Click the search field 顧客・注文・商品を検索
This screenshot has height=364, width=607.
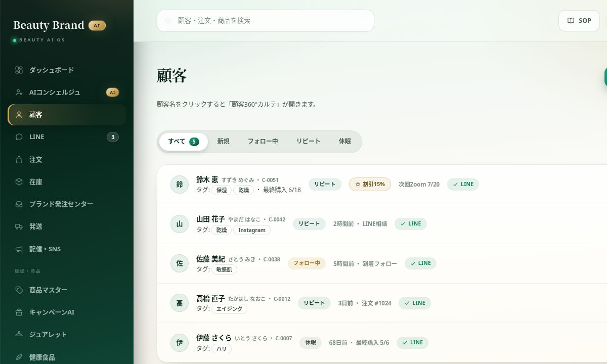(266, 21)
